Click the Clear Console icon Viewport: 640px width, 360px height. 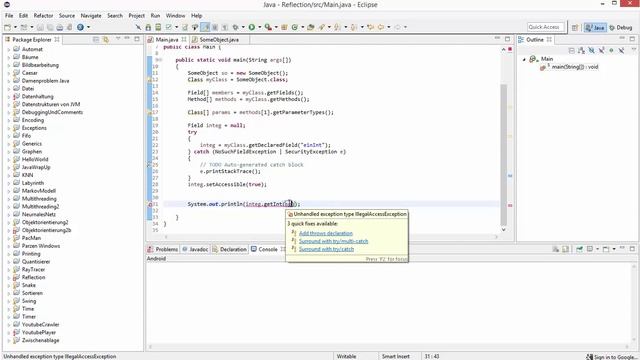(x=556, y=249)
